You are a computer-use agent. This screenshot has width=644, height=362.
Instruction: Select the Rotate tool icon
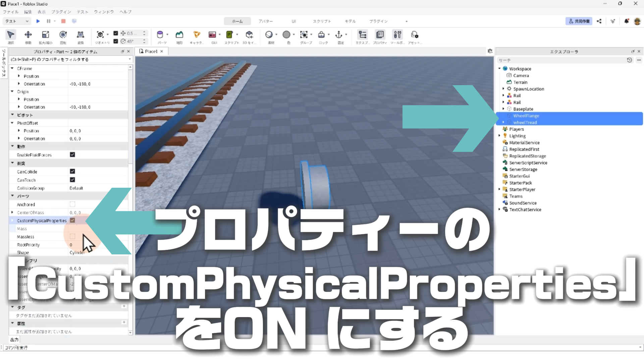click(63, 35)
